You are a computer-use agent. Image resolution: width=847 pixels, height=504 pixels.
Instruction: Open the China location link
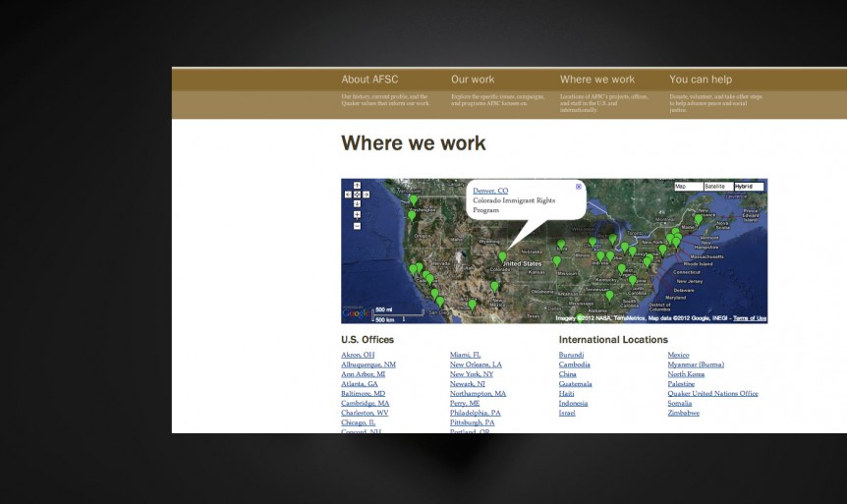click(x=567, y=374)
